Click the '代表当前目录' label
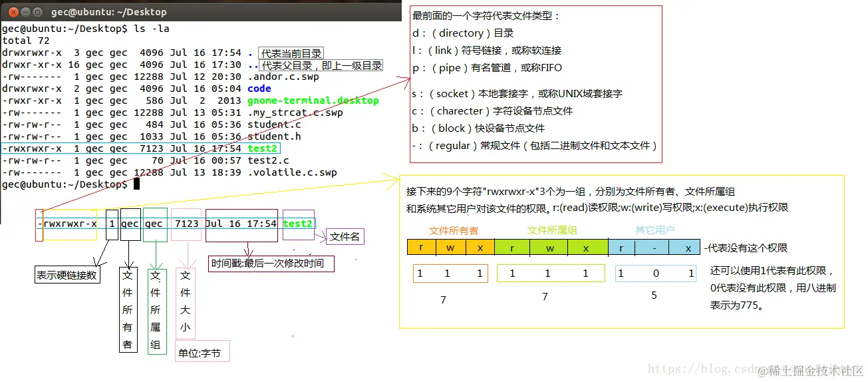This screenshot has height=382, width=868. (291, 54)
